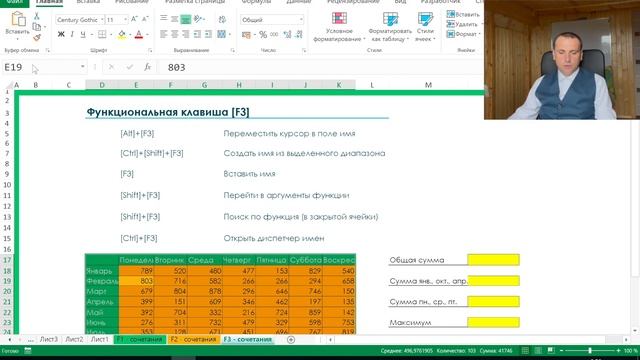Decrease font size with the smaller A icon

point(145,19)
